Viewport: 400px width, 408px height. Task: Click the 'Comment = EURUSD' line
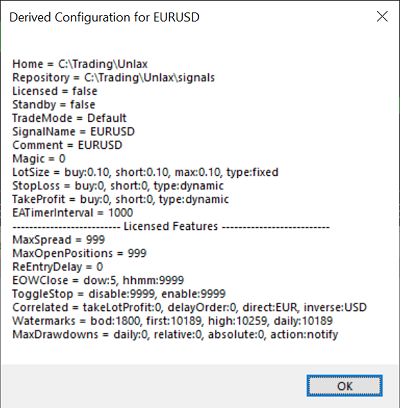pos(67,145)
